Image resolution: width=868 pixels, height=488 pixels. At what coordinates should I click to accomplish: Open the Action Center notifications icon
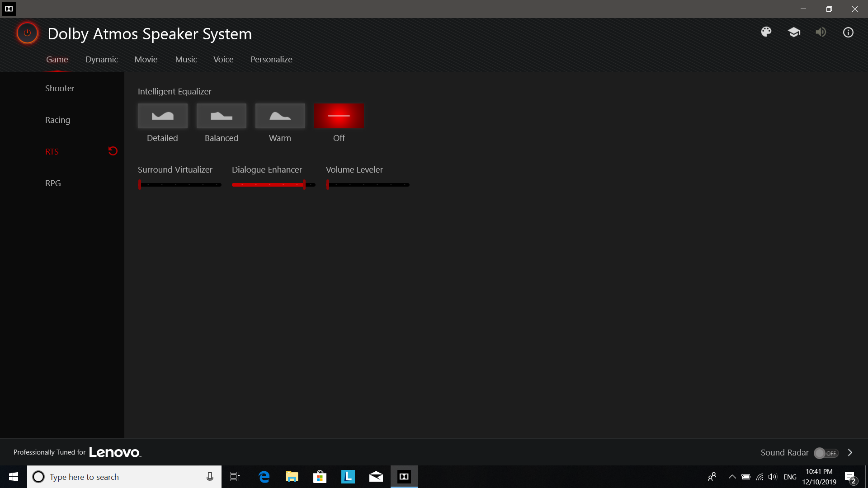(x=851, y=477)
